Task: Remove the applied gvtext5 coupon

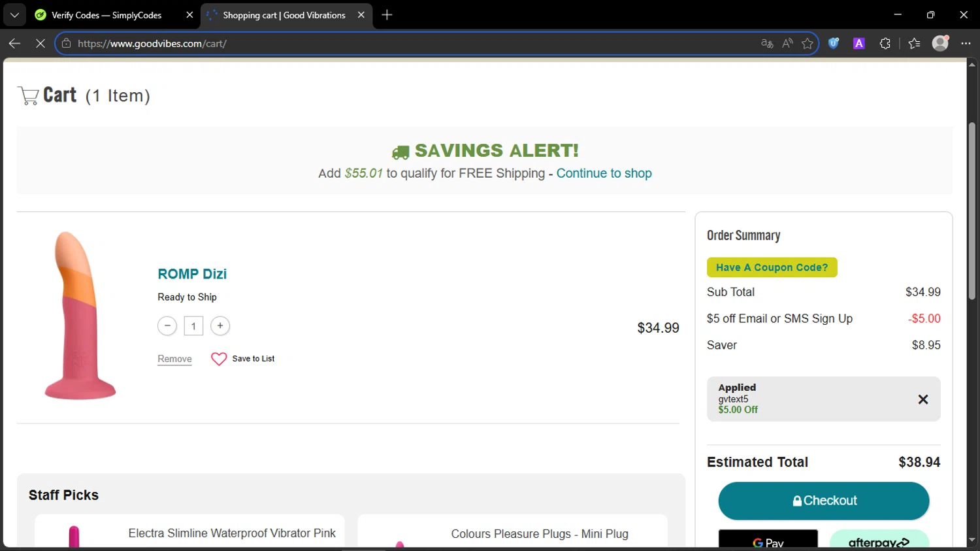Action: tap(923, 399)
